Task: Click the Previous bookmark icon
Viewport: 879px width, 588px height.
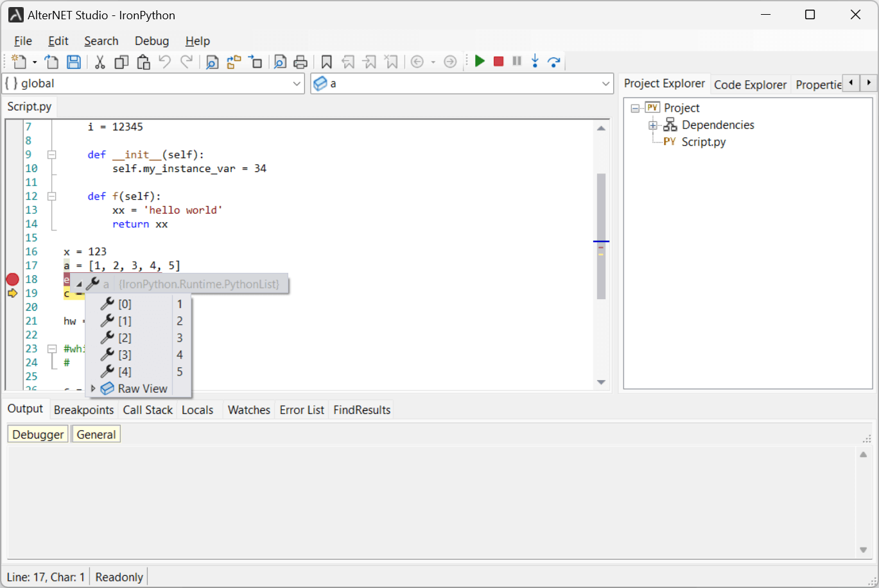Action: (348, 62)
